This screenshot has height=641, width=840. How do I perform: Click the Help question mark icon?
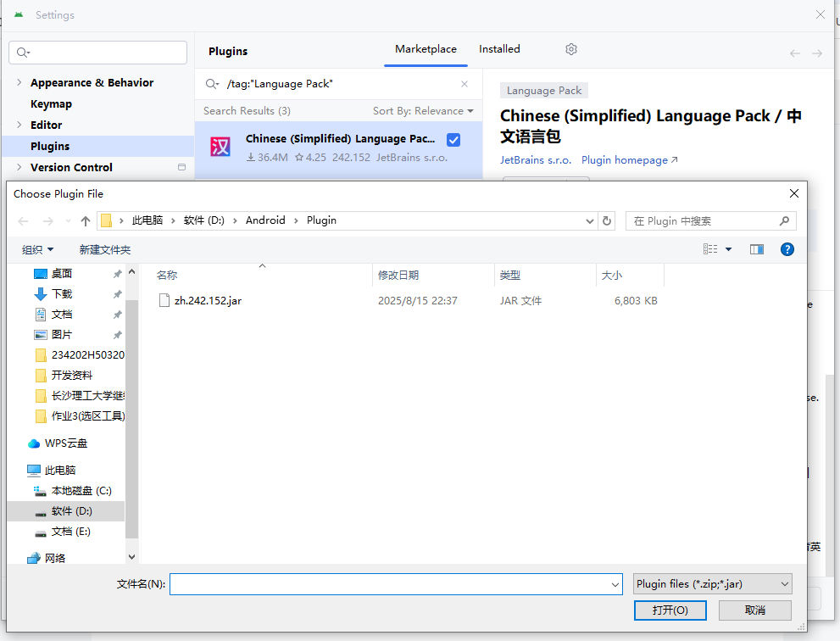click(x=787, y=248)
